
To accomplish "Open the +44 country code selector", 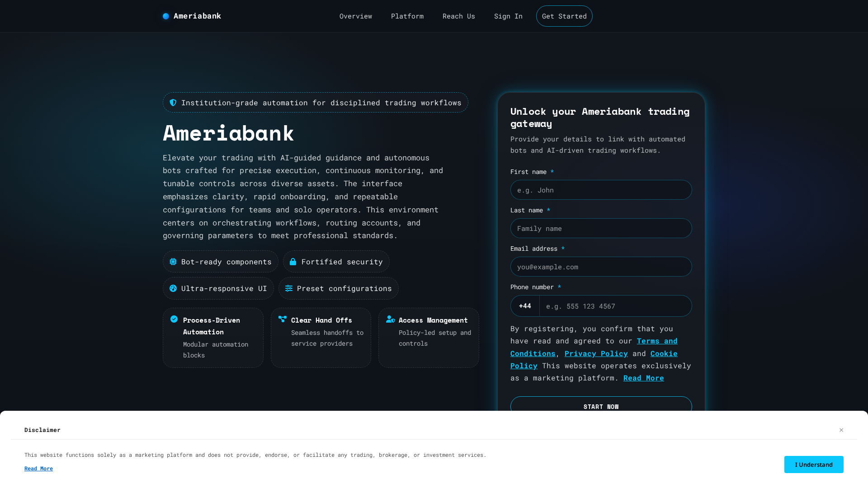I will [524, 306].
